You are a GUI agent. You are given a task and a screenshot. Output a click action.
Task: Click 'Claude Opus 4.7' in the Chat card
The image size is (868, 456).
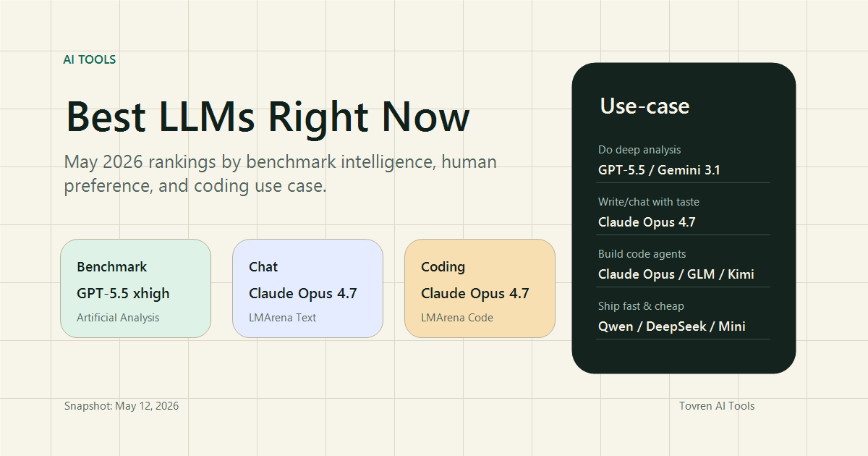pos(303,293)
